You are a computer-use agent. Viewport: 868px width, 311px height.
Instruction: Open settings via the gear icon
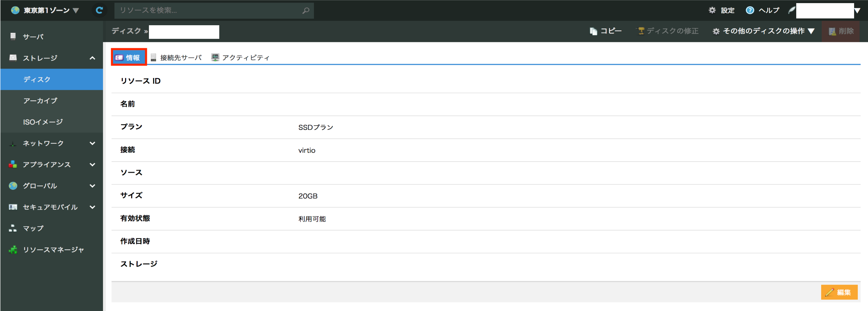pyautogui.click(x=712, y=10)
